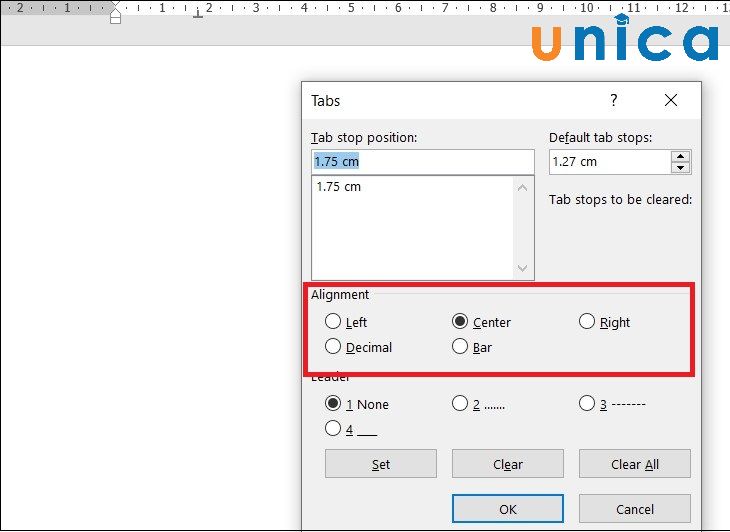
Task: Click the tab stop list scroll down arrow
Action: (x=522, y=268)
